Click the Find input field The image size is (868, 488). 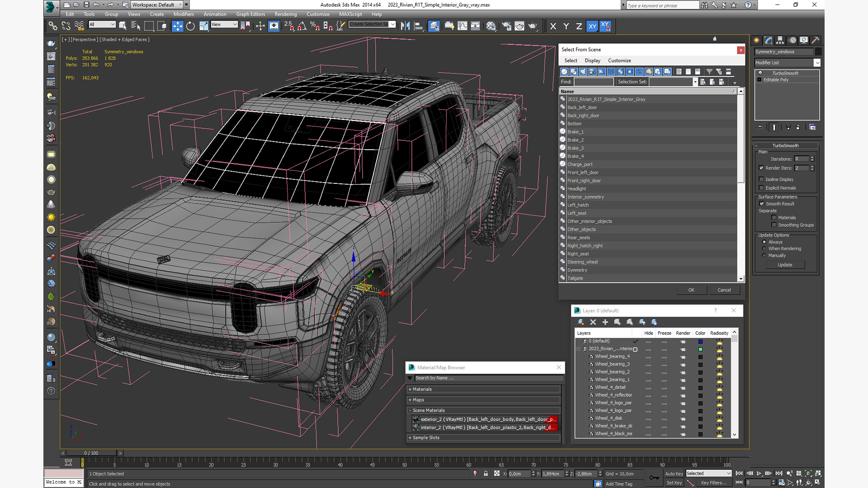pos(594,82)
